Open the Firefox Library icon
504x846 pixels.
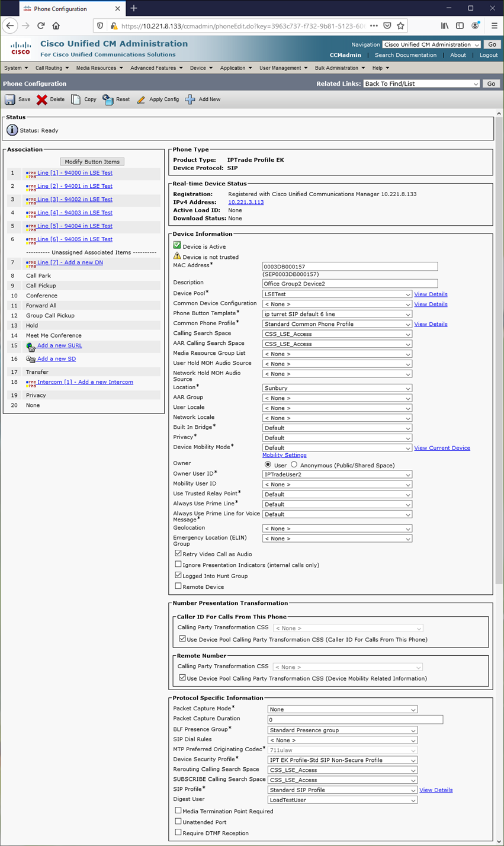[445, 26]
